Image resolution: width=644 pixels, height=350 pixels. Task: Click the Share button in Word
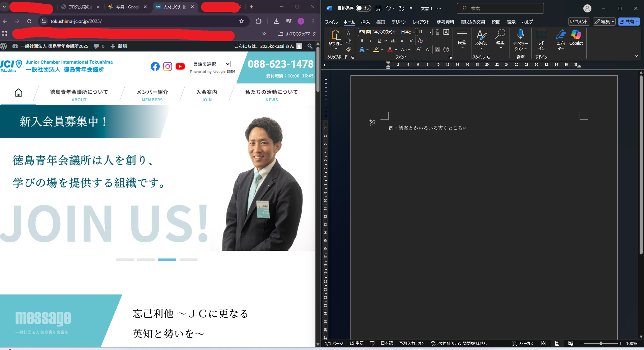tap(629, 22)
